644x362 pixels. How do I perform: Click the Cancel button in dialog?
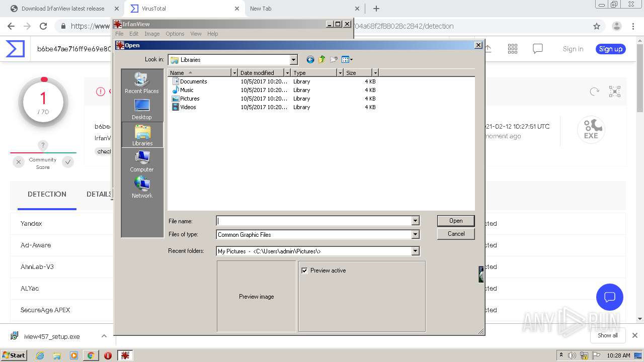pos(456,234)
